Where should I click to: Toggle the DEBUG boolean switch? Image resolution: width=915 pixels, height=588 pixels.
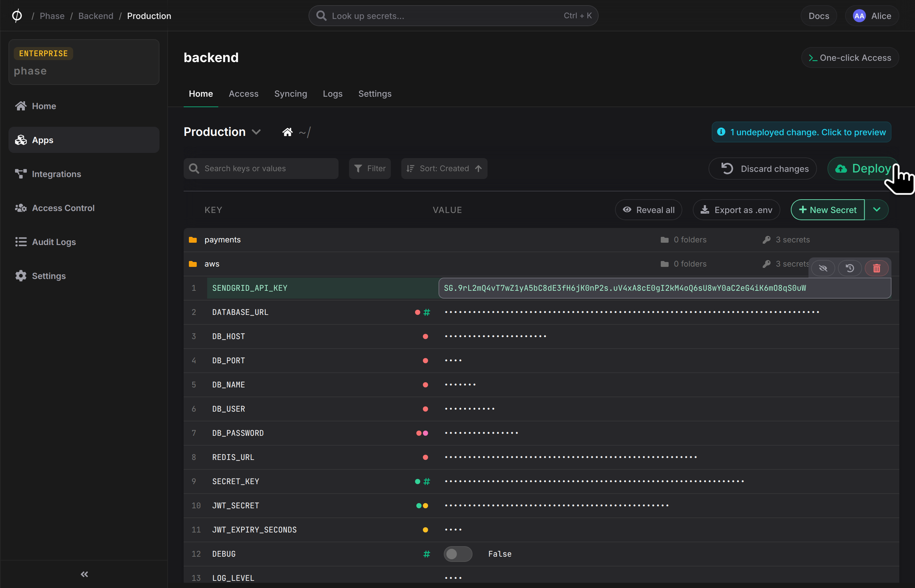point(458,554)
